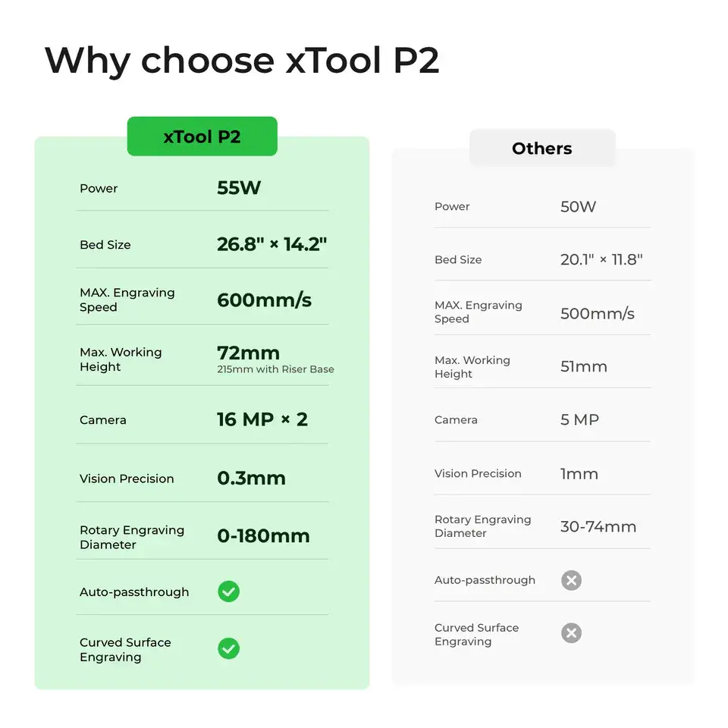The width and height of the screenshot is (728, 728).
Task: Click the Others 30-74mm rotary diameter value
Action: (598, 526)
